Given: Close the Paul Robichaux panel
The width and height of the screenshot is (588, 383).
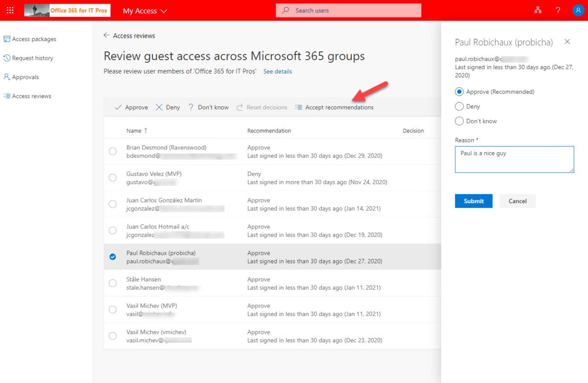Looking at the screenshot, I should (x=567, y=42).
